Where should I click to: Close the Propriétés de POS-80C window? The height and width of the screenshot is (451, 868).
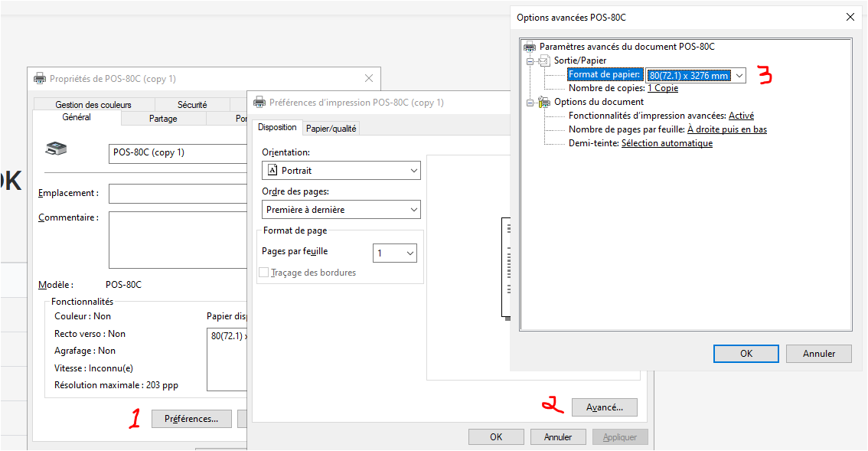[369, 79]
